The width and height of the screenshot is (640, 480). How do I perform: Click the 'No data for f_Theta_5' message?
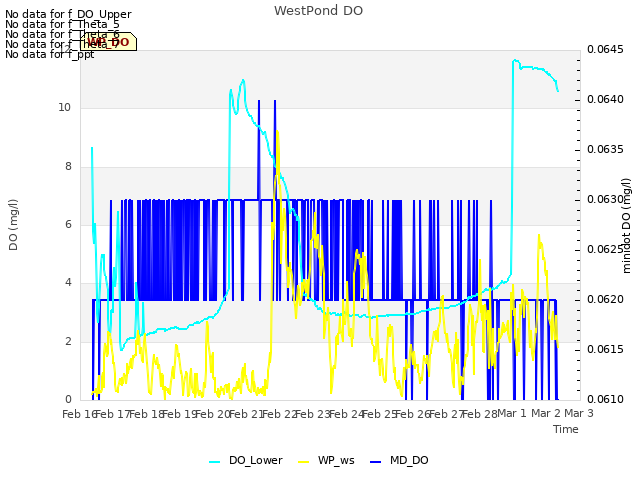tap(62, 24)
